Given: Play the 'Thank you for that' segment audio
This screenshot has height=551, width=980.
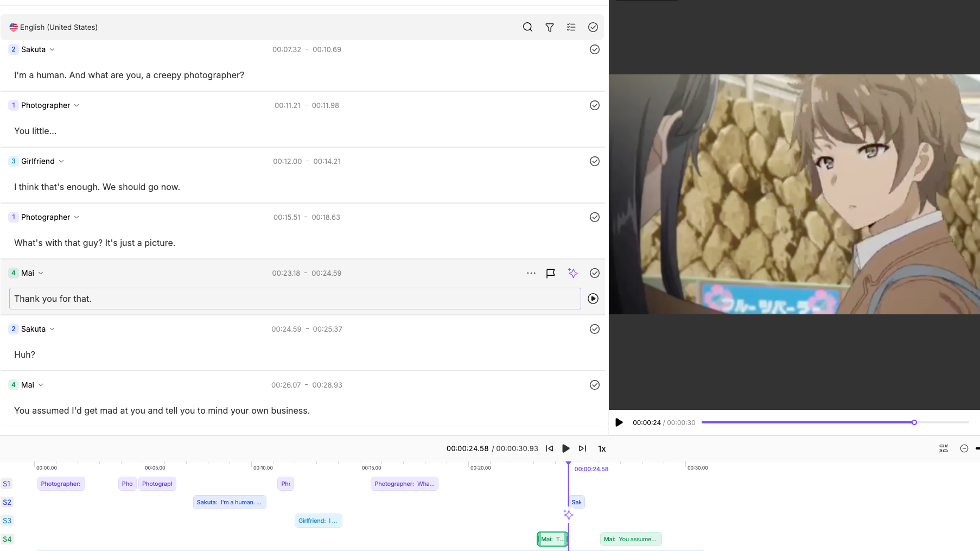Looking at the screenshot, I should click(593, 299).
